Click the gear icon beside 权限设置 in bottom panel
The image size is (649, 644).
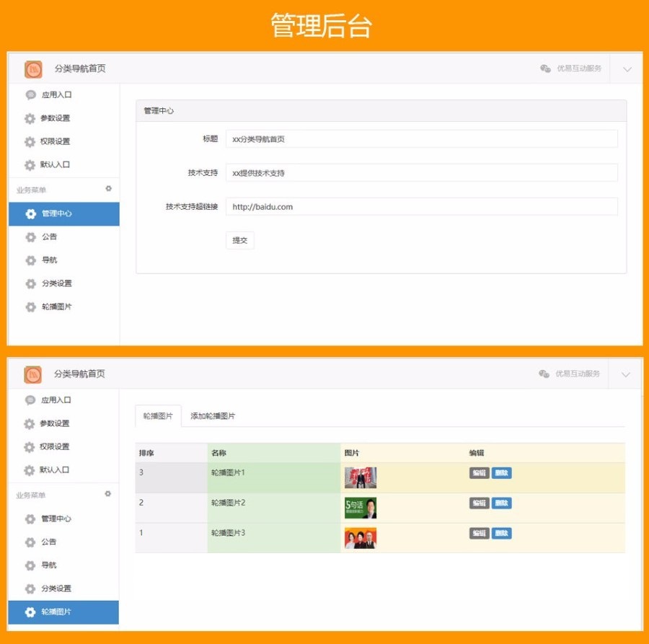click(29, 446)
